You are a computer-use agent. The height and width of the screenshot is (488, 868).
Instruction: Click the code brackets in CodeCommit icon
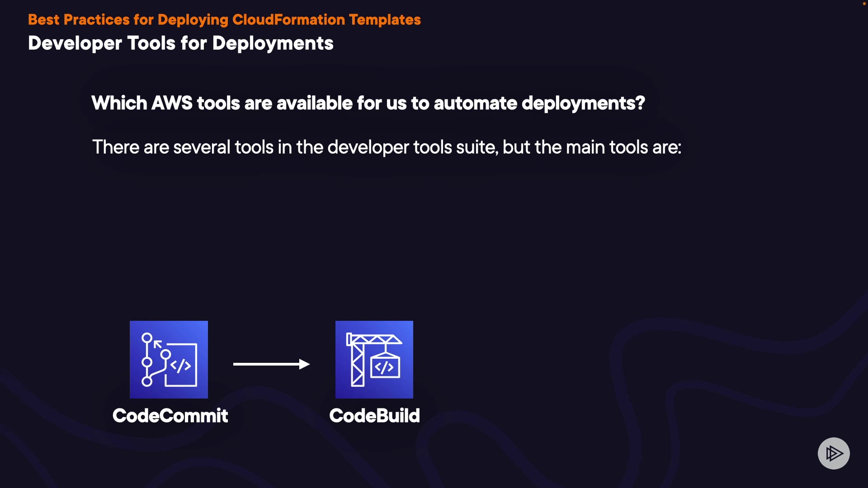(x=181, y=366)
